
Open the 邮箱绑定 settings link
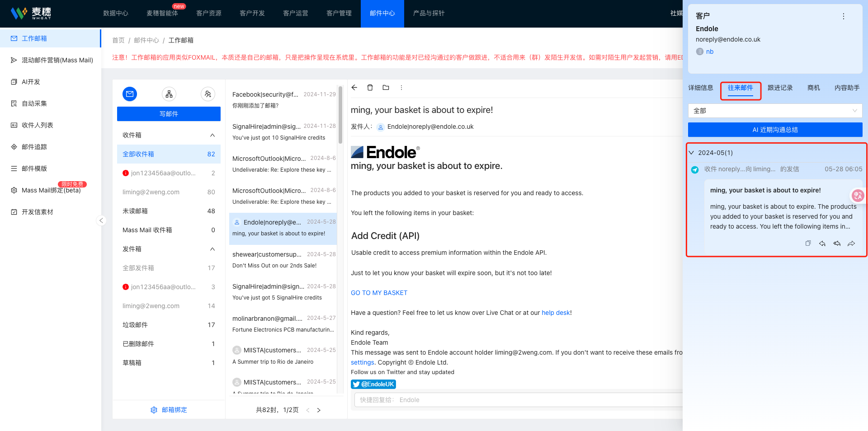tap(169, 410)
